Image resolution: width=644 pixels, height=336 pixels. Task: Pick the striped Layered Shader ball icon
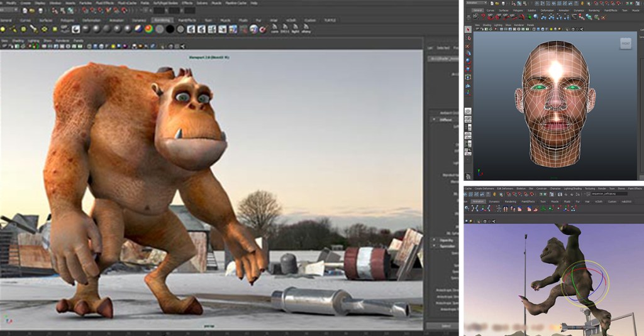[x=138, y=29]
